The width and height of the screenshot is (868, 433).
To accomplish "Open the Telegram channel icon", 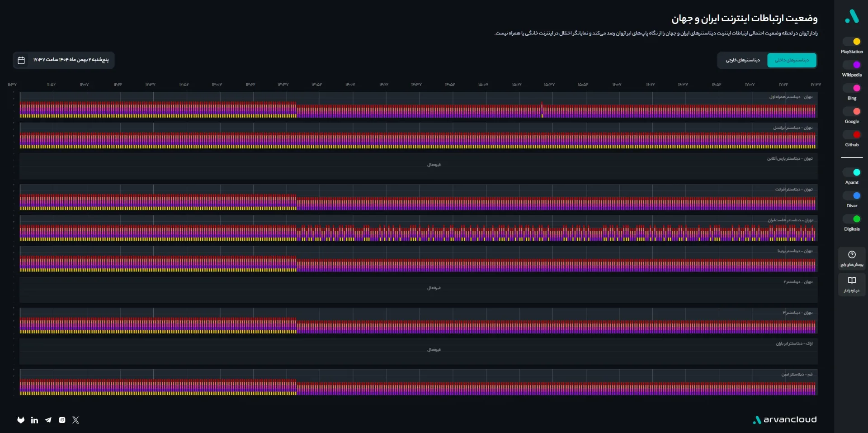I will click(48, 420).
